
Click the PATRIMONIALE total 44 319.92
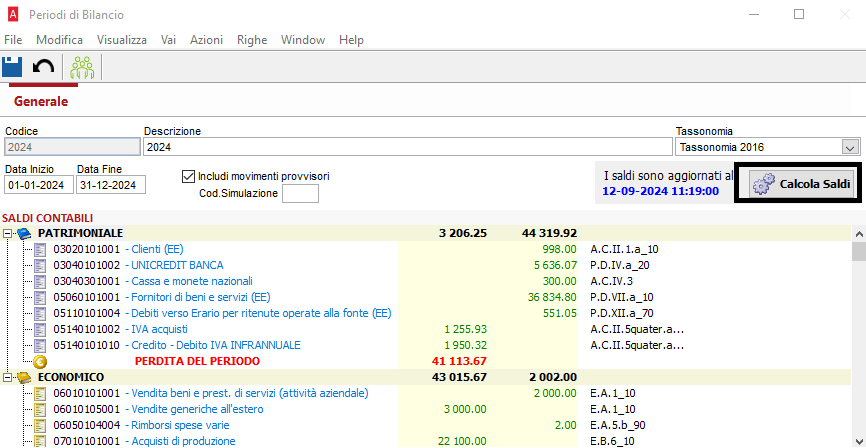[x=550, y=233]
